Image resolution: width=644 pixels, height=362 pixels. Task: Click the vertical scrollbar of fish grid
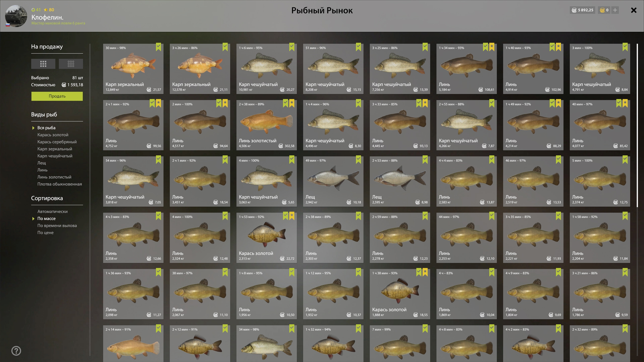coord(637,126)
